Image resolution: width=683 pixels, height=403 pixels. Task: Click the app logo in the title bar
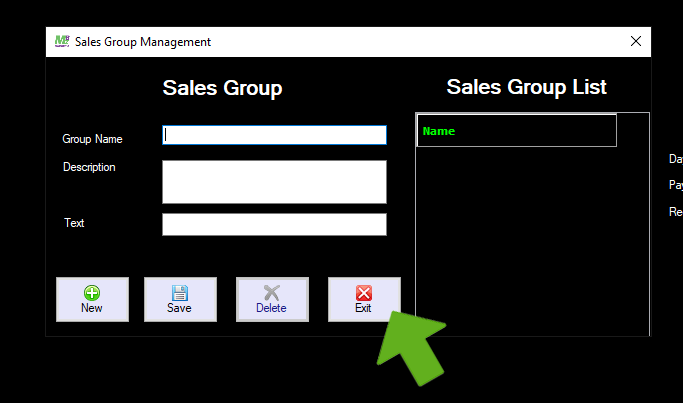tap(61, 41)
